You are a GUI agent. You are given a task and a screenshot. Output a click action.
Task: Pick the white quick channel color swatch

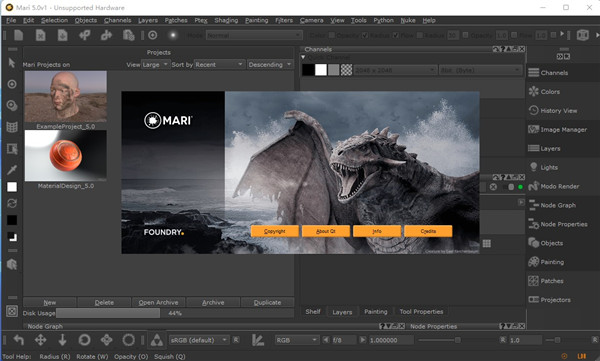[321, 70]
